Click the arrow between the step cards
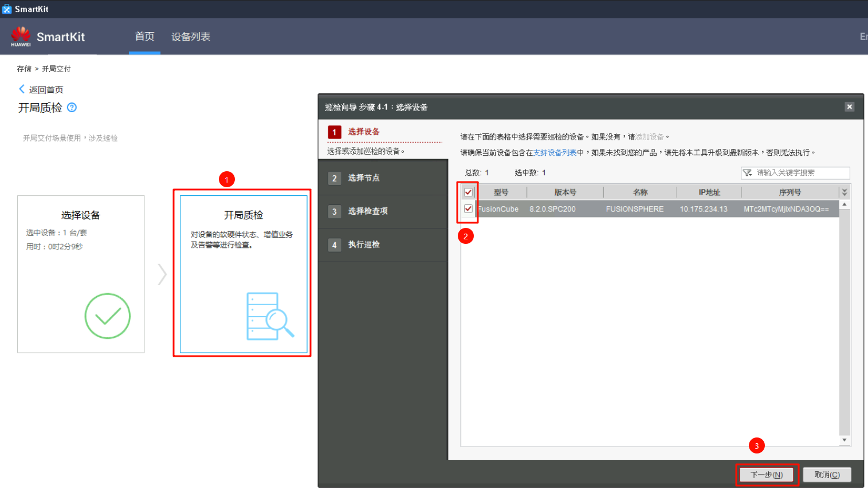 click(162, 274)
